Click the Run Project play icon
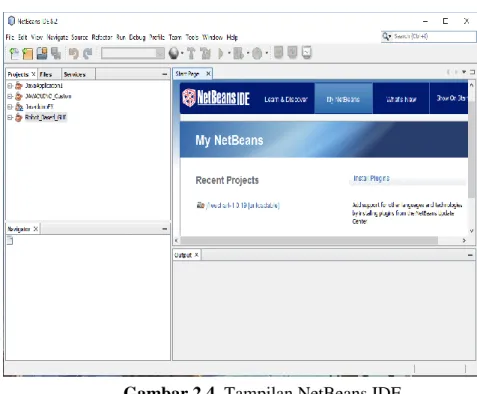This screenshot has height=394, width=477. (x=220, y=53)
